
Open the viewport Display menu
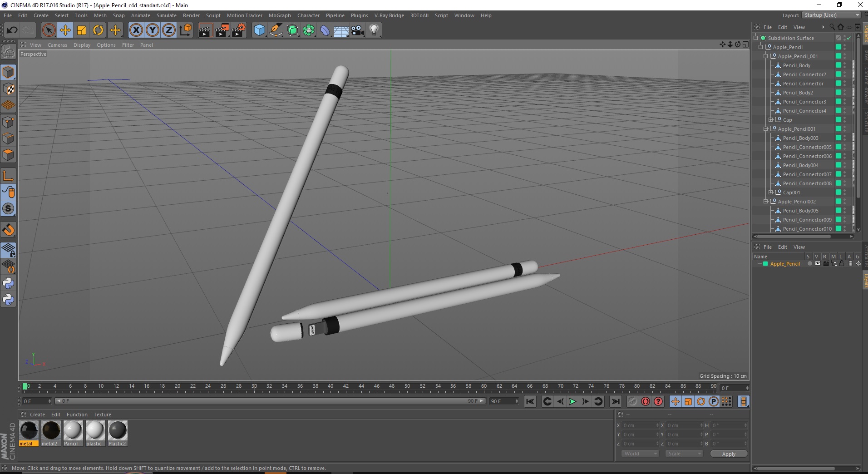(82, 45)
